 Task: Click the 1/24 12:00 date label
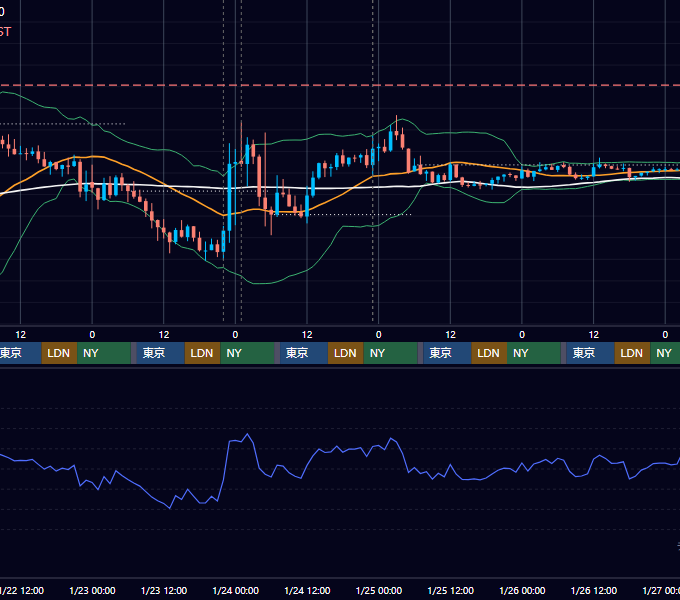[307, 590]
